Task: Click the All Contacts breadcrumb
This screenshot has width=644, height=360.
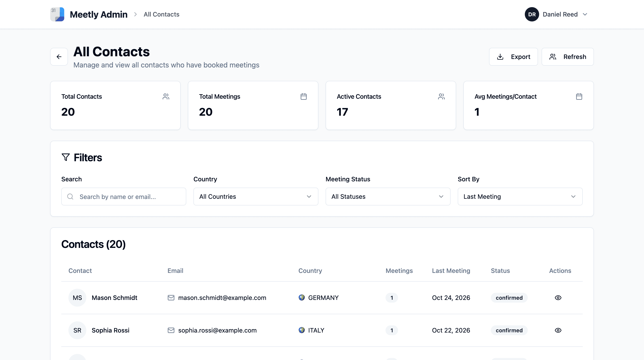Action: click(161, 14)
